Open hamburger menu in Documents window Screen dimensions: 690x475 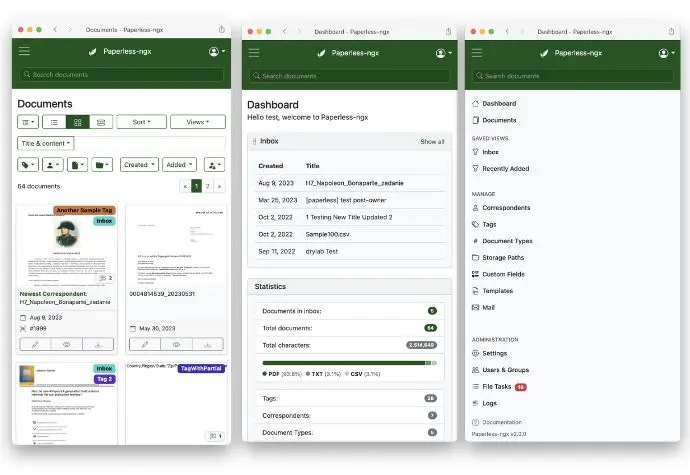(x=25, y=51)
